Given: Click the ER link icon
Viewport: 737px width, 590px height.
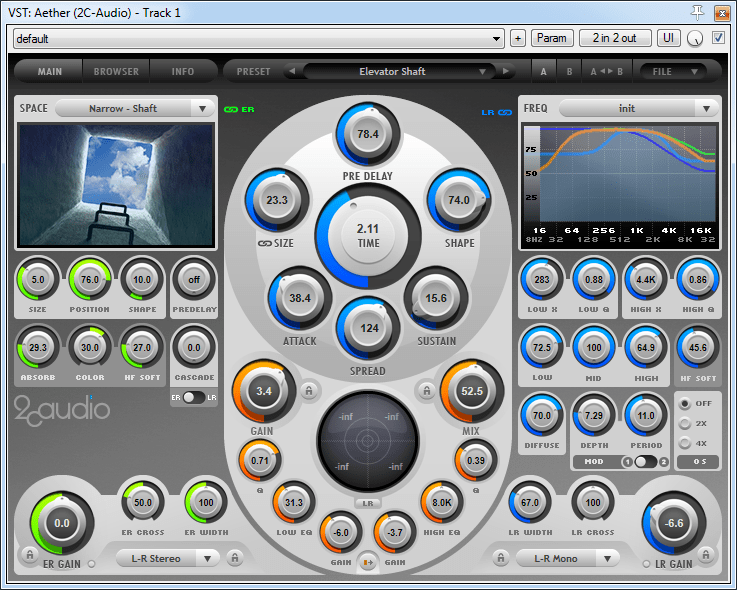Looking at the screenshot, I should tap(230, 110).
